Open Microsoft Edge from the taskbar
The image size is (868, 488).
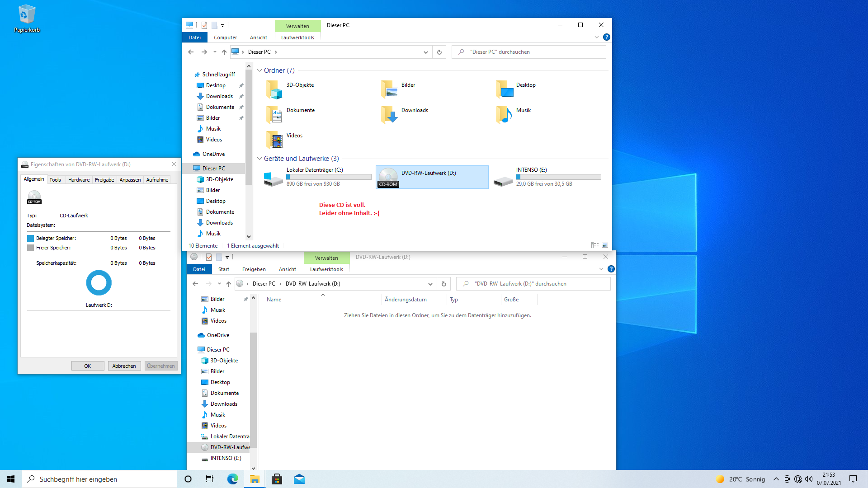coord(232,479)
